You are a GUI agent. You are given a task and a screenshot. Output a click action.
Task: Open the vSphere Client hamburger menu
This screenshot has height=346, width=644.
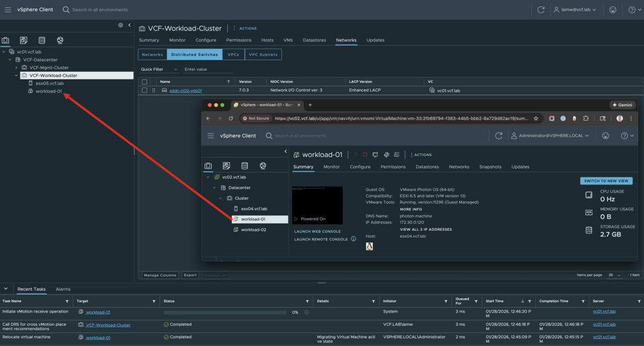tap(8, 10)
